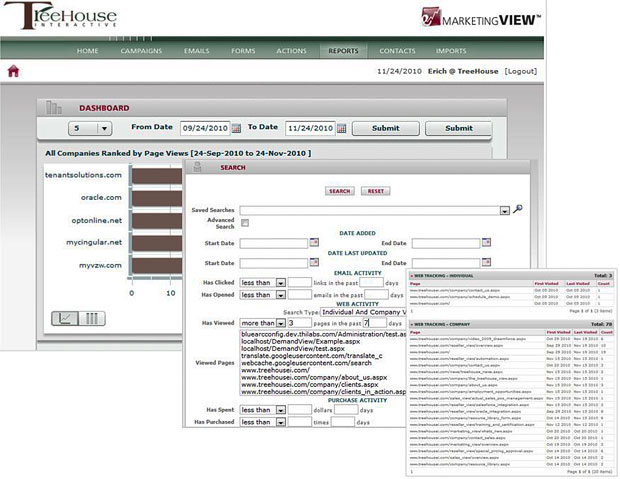Image resolution: width=620 pixels, height=479 pixels.
Task: Open Has Spent comparison dropdown
Action: click(x=280, y=410)
